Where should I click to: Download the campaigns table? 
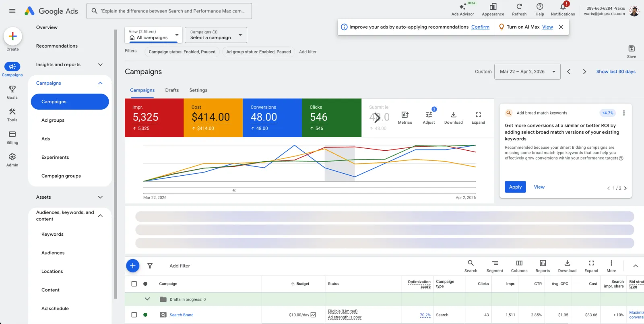click(x=567, y=266)
